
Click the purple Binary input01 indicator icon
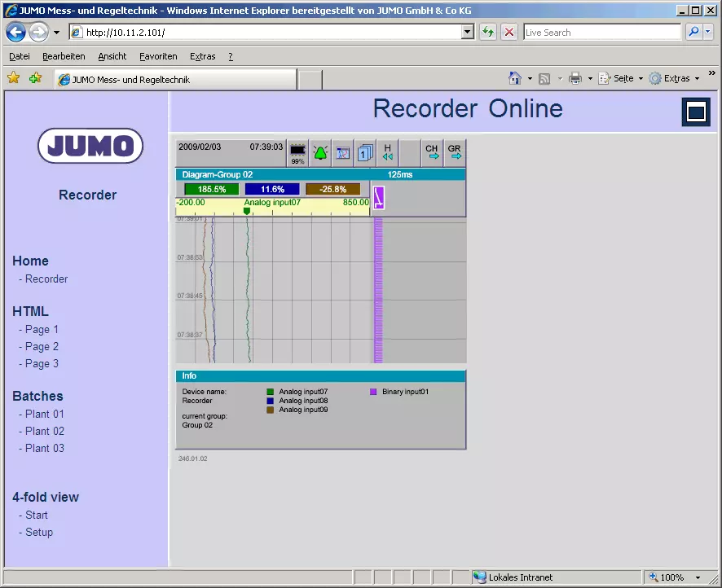[377, 195]
